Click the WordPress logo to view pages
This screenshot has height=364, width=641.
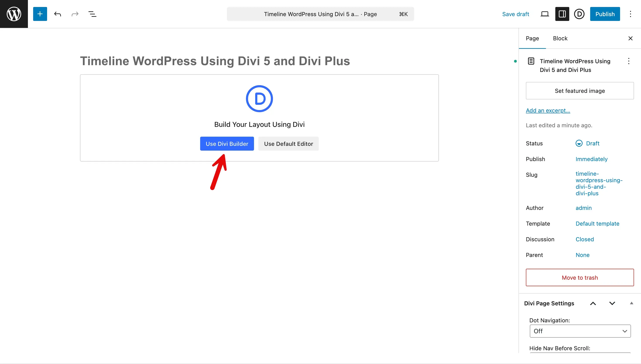pos(14,14)
